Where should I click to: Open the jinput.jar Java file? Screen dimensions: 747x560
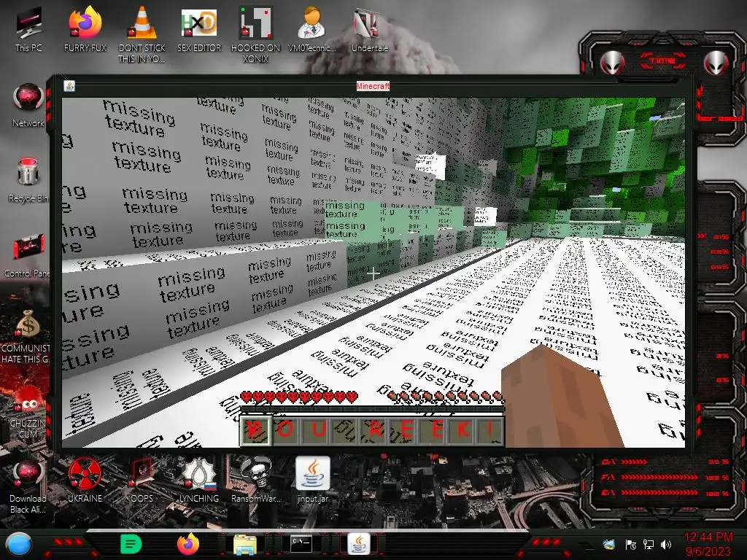pos(312,480)
